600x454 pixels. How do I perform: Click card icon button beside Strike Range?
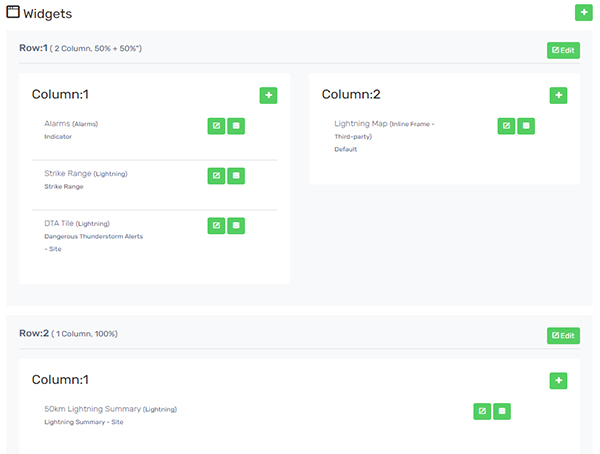(236, 176)
